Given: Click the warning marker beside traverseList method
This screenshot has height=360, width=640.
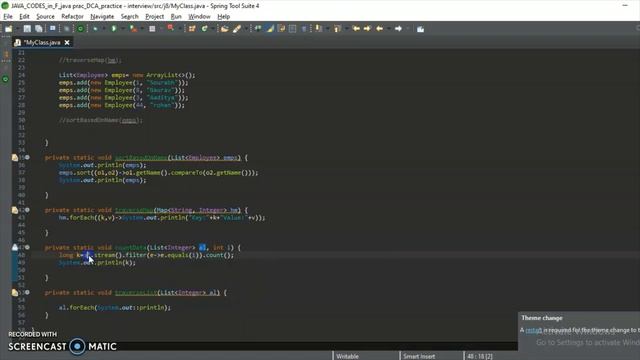Looking at the screenshot, I should point(15,293).
